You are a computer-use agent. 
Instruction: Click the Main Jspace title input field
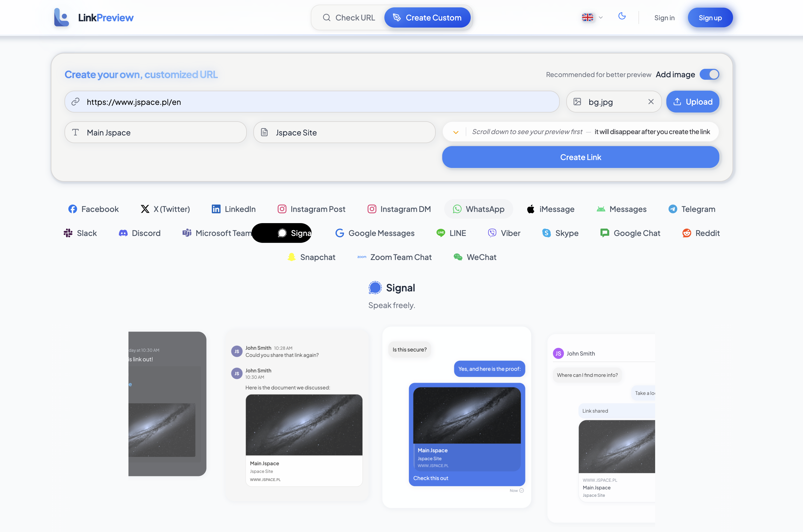click(x=156, y=132)
